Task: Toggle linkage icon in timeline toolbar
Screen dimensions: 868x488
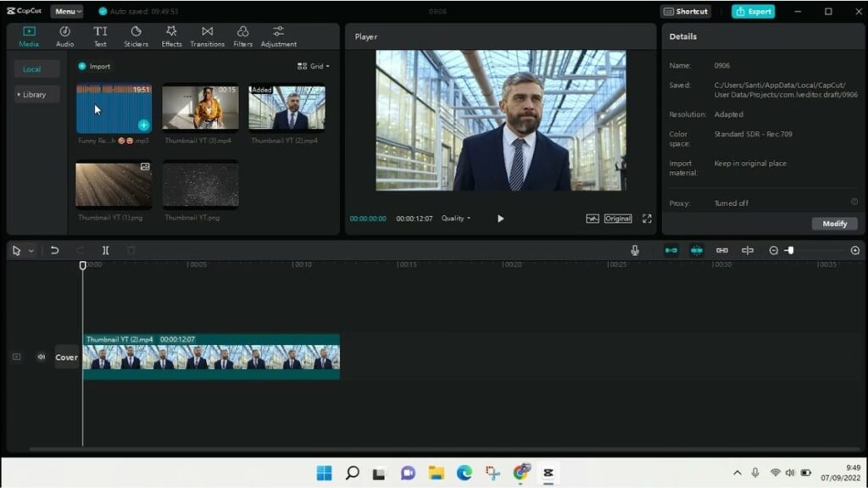Action: tap(722, 251)
